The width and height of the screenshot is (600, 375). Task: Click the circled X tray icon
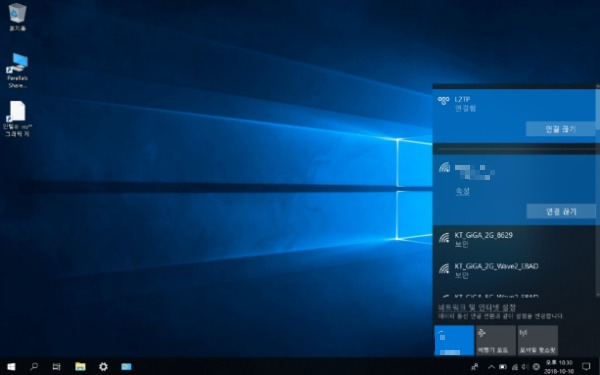tap(536, 367)
